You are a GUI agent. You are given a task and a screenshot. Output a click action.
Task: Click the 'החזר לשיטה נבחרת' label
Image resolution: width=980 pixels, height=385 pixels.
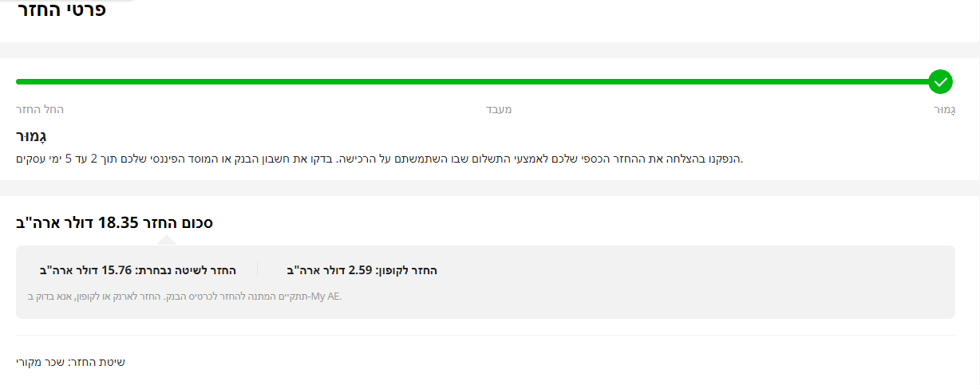[x=185, y=270]
